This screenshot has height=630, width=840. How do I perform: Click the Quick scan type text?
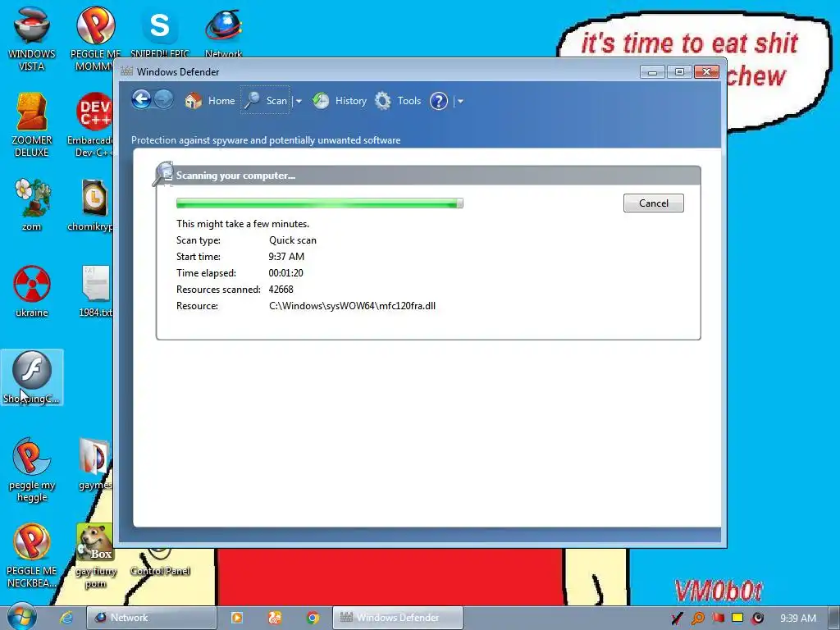point(293,240)
